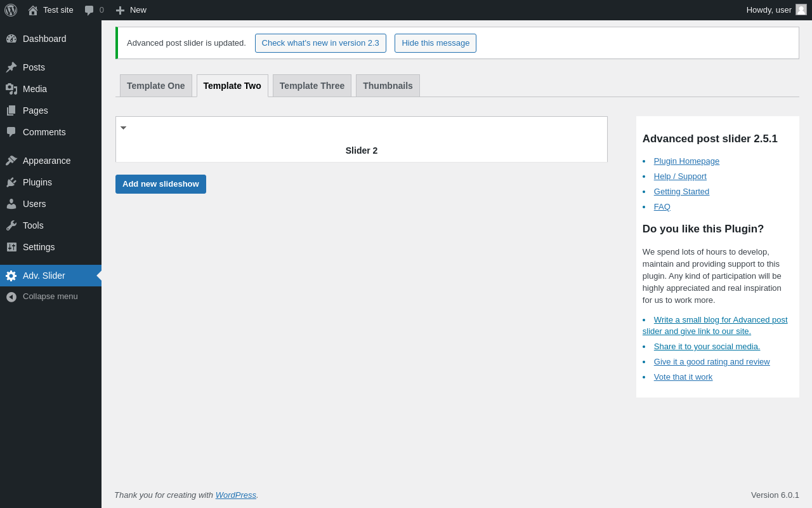Click the Comments bubble icon in sidebar
The width and height of the screenshot is (812, 508).
[x=11, y=132]
